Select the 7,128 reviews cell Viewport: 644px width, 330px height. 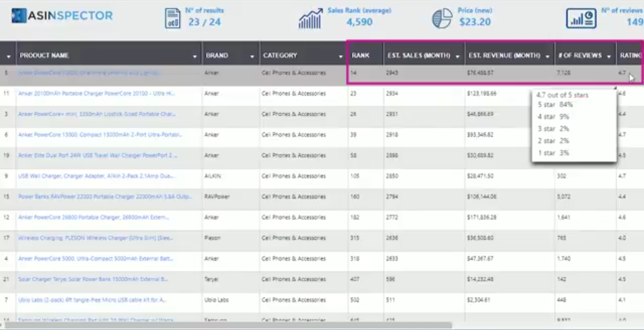click(x=564, y=73)
